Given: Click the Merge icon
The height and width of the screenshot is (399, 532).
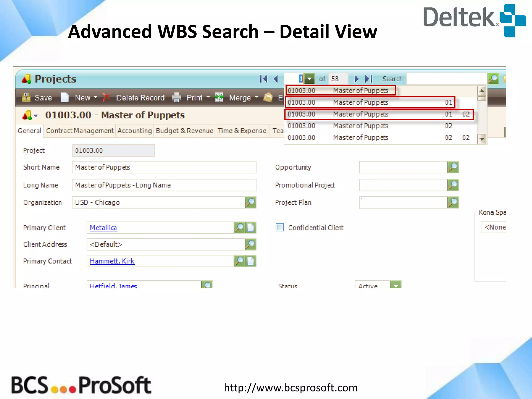Looking at the screenshot, I should (219, 97).
